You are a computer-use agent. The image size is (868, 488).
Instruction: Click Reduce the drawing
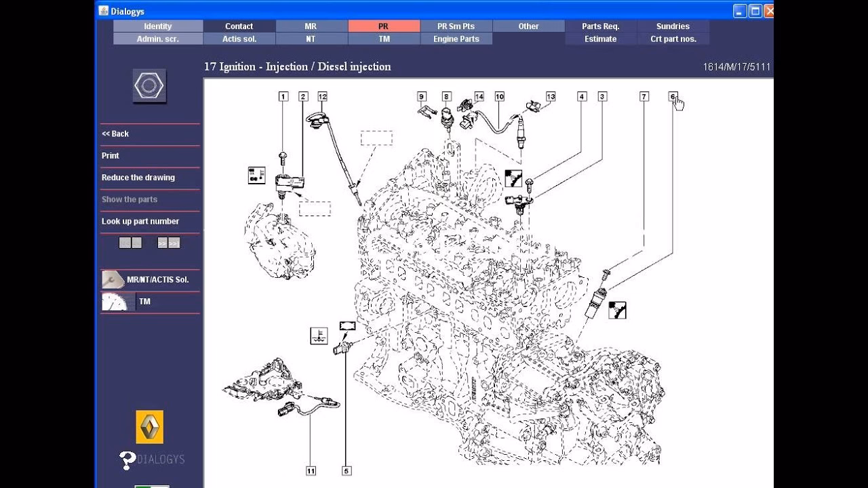pyautogui.click(x=138, y=178)
